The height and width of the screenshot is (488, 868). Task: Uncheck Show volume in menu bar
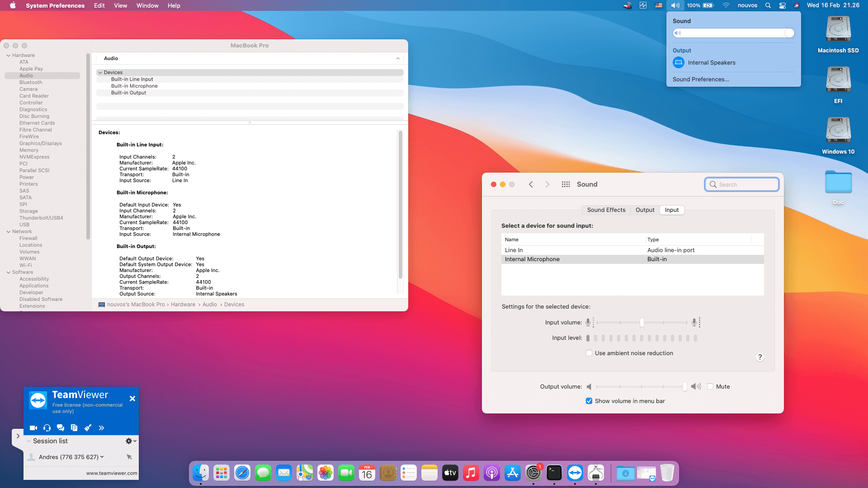pyautogui.click(x=589, y=401)
